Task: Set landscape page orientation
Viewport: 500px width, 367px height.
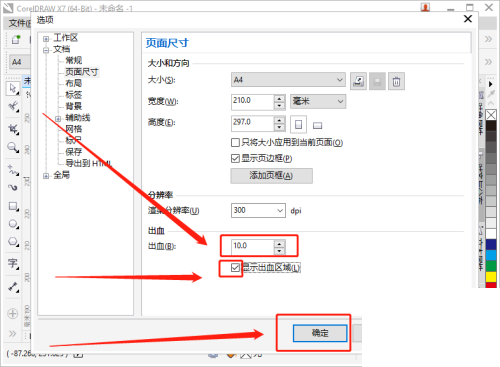Action: point(317,125)
